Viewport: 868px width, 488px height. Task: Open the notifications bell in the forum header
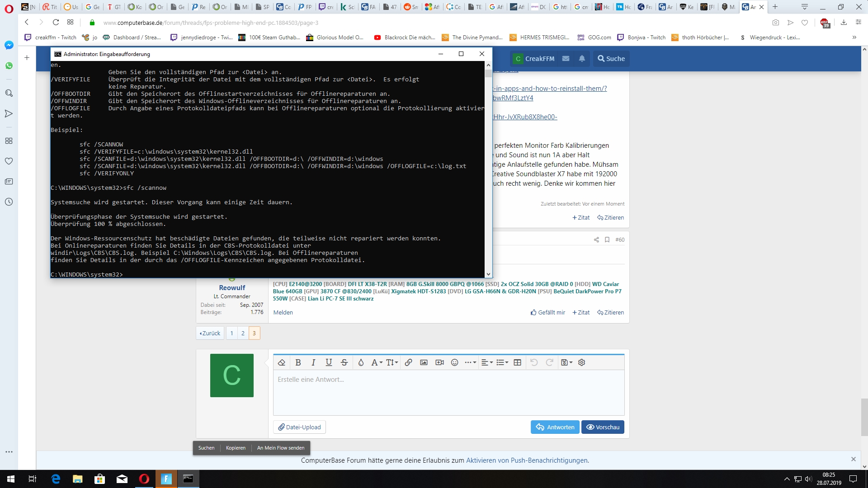click(x=582, y=58)
